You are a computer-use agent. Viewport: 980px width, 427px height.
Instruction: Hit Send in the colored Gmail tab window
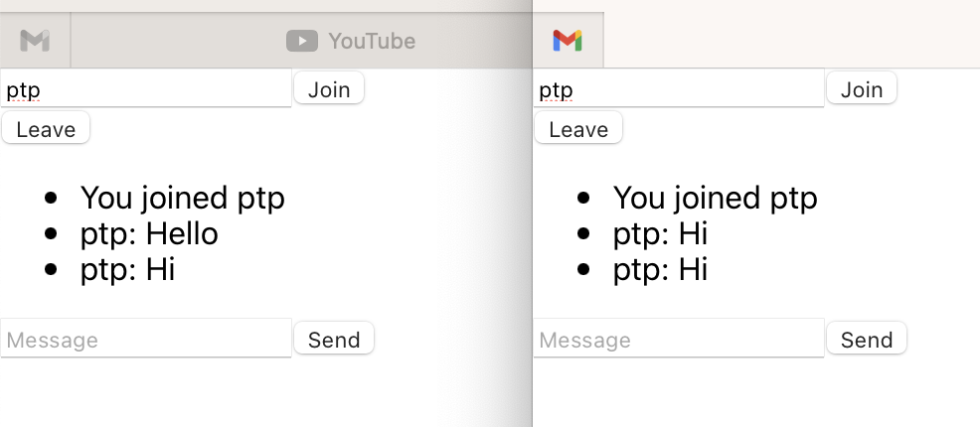tap(867, 340)
